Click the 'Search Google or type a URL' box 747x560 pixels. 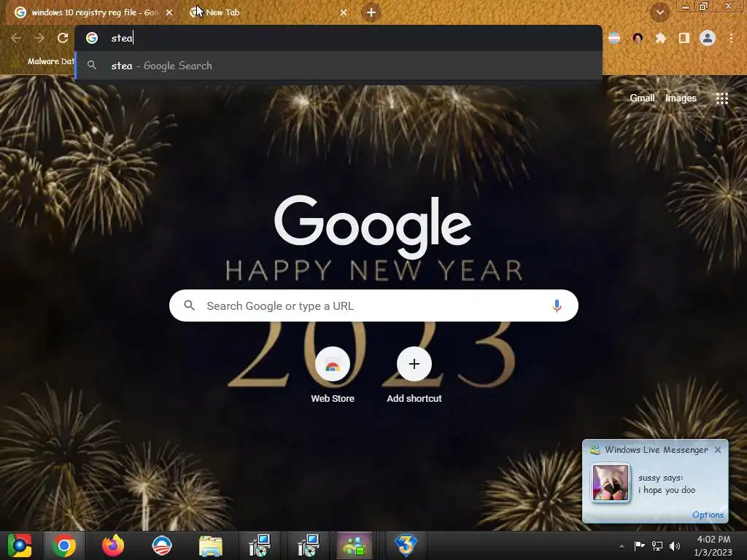[373, 306]
